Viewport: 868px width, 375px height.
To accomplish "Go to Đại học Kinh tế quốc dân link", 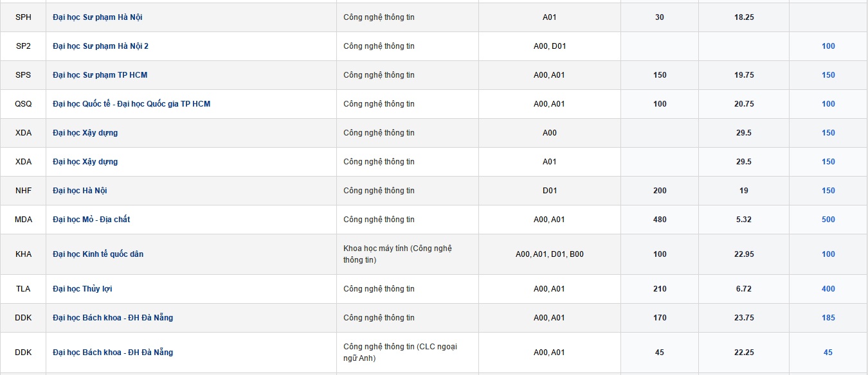I will coord(98,254).
